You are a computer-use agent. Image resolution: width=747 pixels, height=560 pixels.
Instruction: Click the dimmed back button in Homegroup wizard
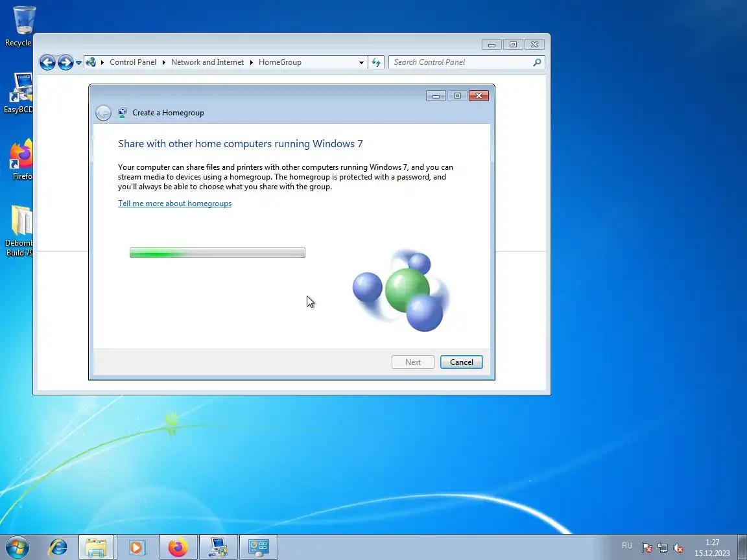click(103, 113)
